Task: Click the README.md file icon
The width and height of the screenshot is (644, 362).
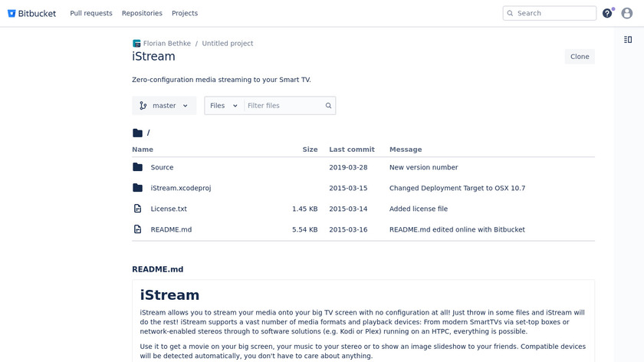Action: click(137, 229)
